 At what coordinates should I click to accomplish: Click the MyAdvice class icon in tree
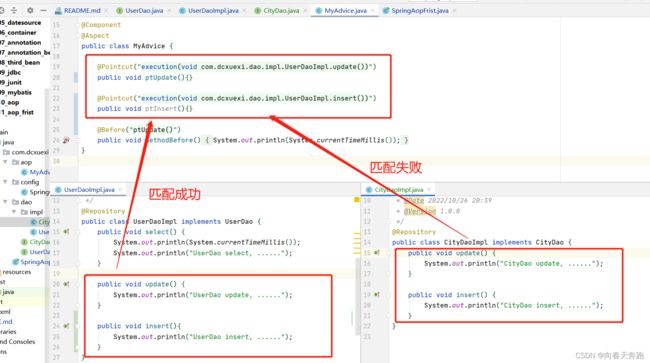click(x=24, y=172)
